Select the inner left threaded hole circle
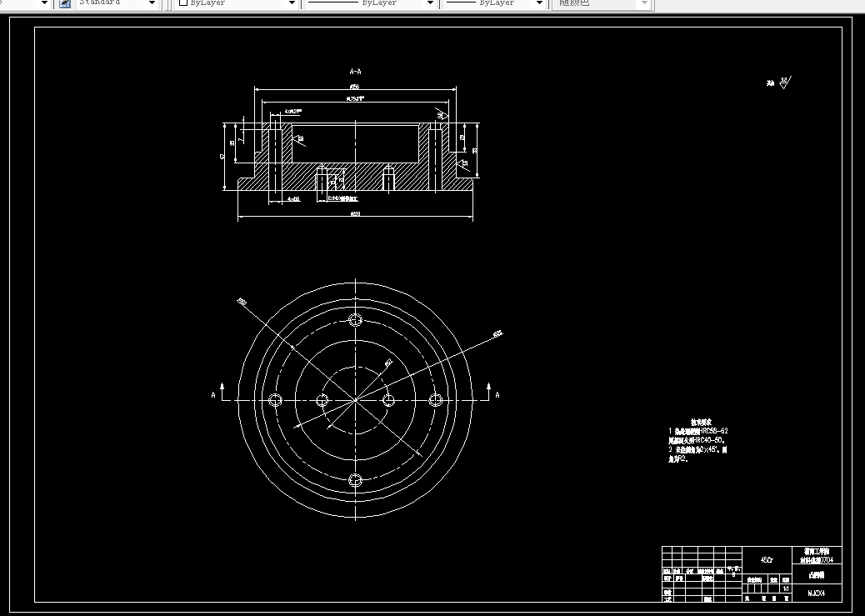The height and width of the screenshot is (616, 865). click(x=322, y=399)
